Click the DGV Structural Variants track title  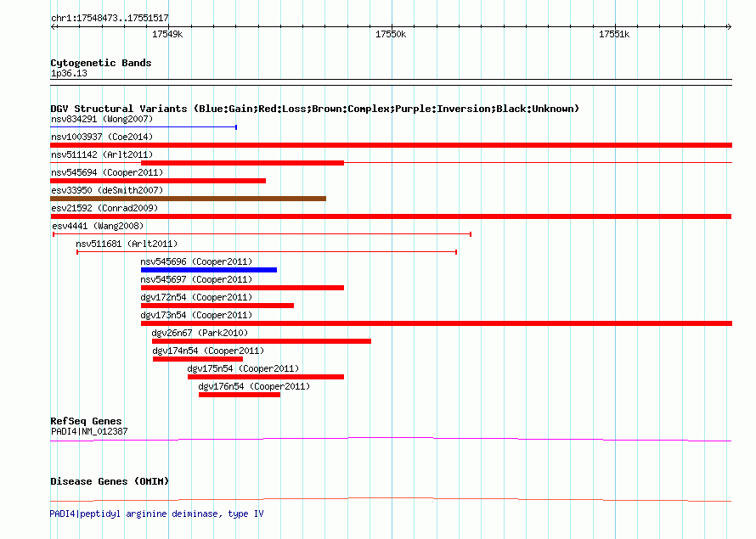coord(314,109)
